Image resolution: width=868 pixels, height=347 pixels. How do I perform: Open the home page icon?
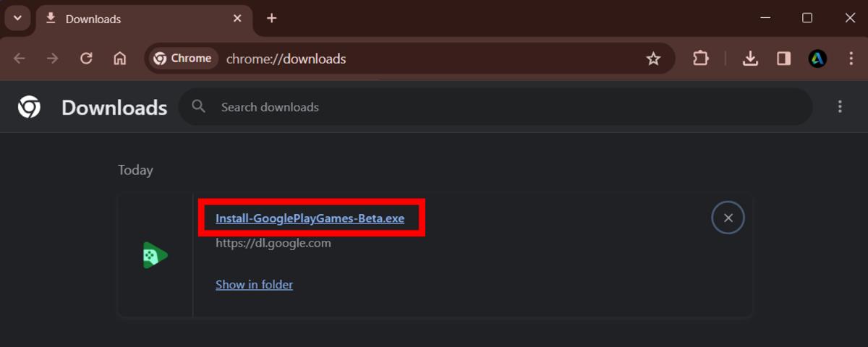(x=120, y=59)
